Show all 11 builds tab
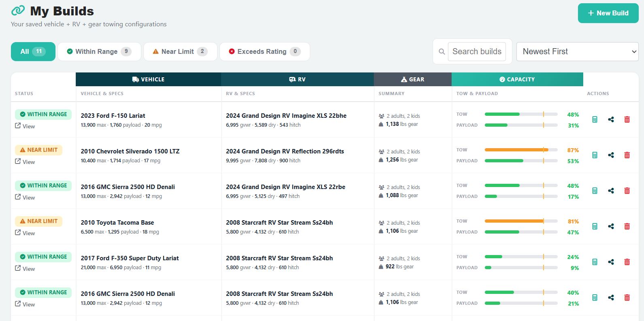 (33, 51)
